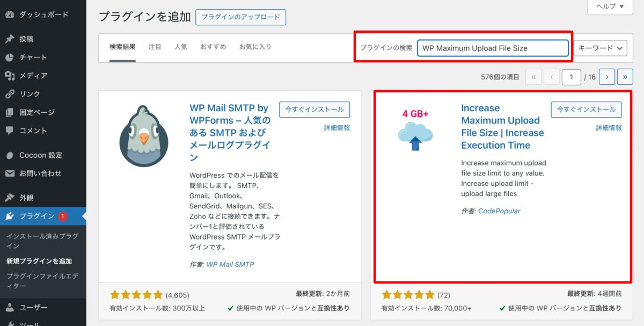Open プラグインファイルエディター submenu item
Screen dimensions: 644x326
pyautogui.click(x=42, y=281)
